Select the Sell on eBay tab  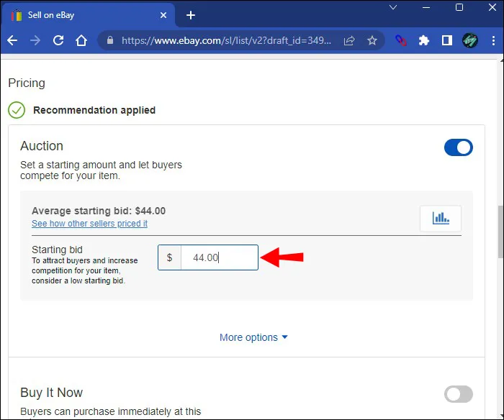pyautogui.click(x=89, y=15)
